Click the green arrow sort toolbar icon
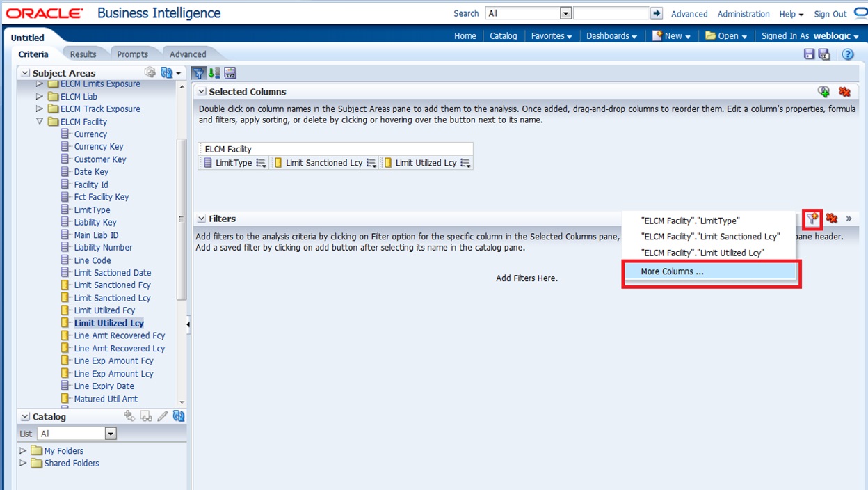The image size is (868, 490). pos(214,73)
